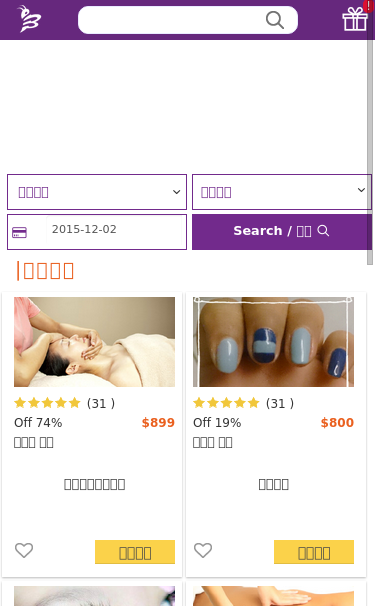Click the star rating on nail deal

(x=226, y=403)
